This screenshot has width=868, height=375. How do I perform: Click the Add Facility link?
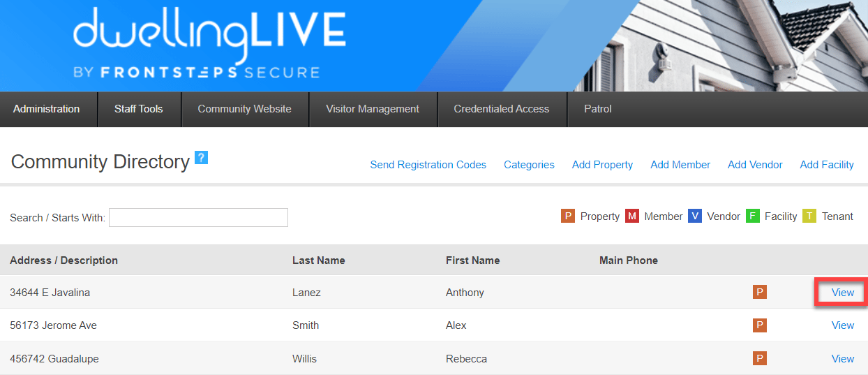coord(827,165)
